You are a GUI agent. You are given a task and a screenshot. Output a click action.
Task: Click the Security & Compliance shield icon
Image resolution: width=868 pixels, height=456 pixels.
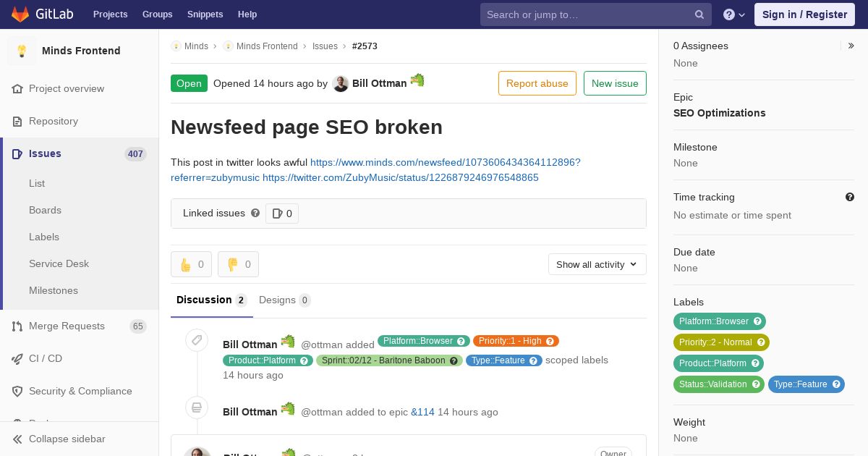(x=17, y=391)
